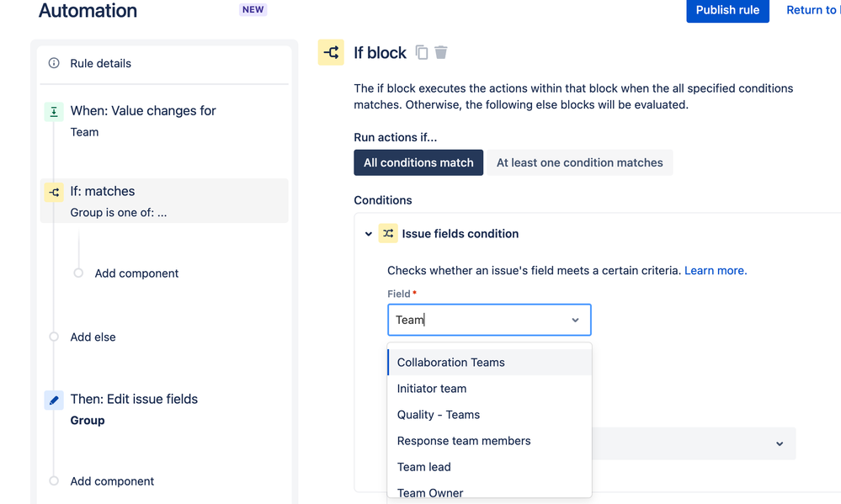
Task: Select the green Value changes trigger icon
Action: [x=54, y=112]
